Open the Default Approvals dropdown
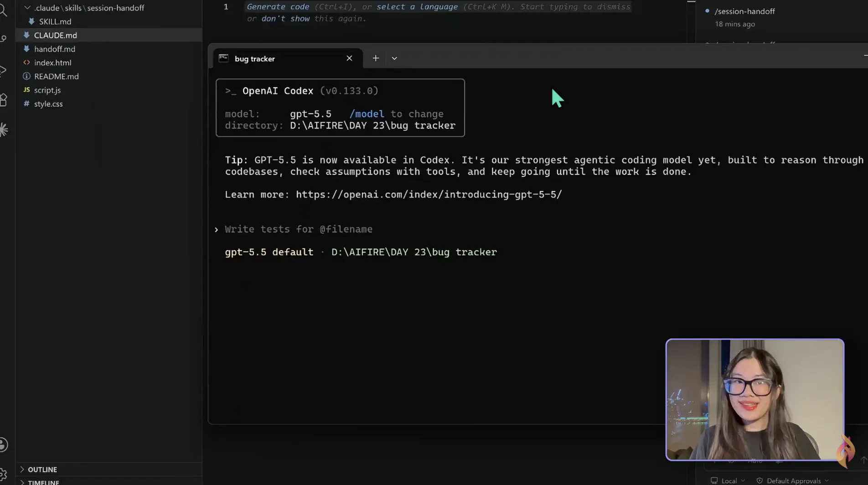 pyautogui.click(x=793, y=481)
